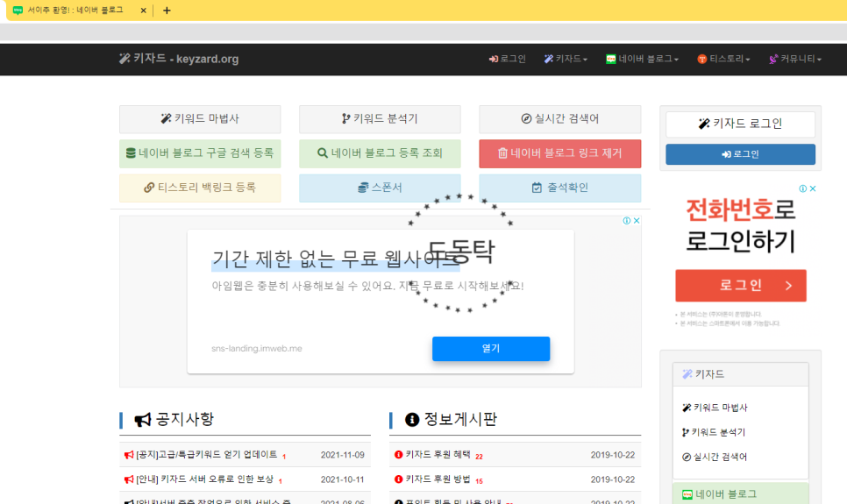847x504 pixels.
Task: Click the wand icon in 키자드 로그인 header
Action: click(x=704, y=124)
